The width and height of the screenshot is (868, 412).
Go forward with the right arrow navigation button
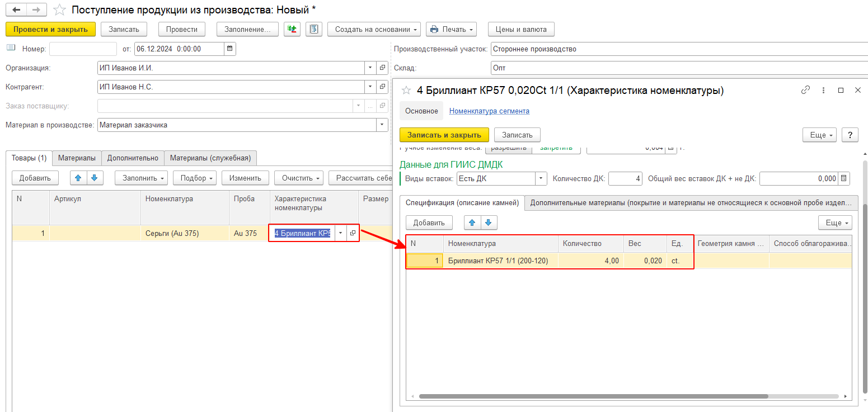point(36,10)
